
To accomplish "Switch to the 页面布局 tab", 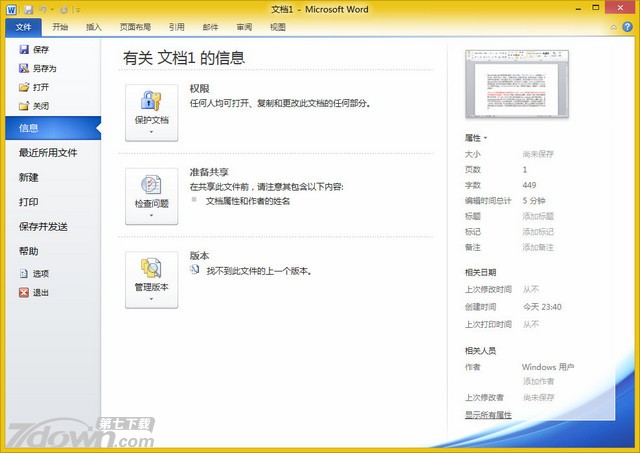I will [x=135, y=27].
